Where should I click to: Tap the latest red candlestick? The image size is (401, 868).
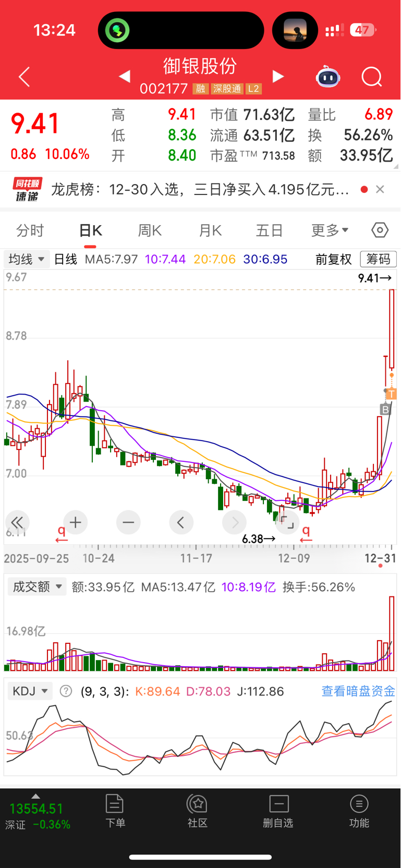(x=392, y=329)
